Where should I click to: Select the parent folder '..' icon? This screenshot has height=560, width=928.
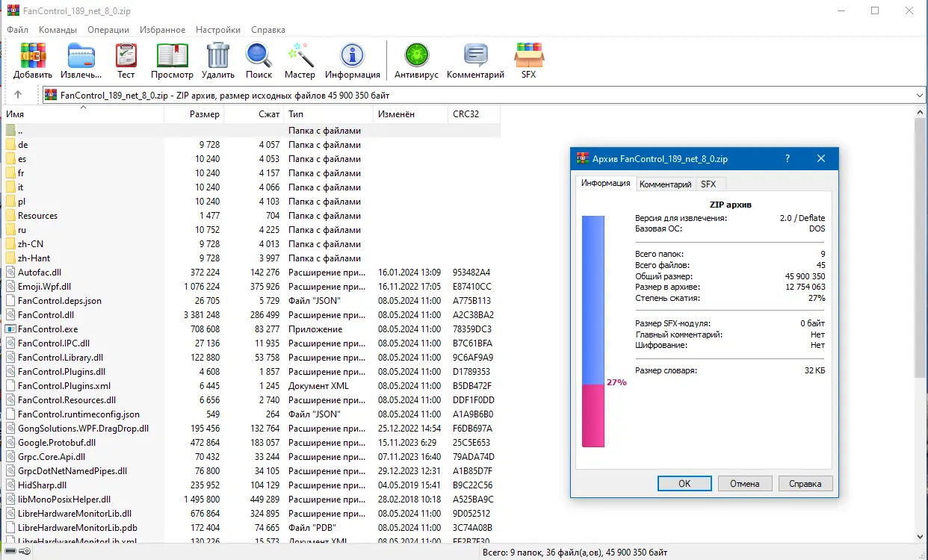coord(10,131)
